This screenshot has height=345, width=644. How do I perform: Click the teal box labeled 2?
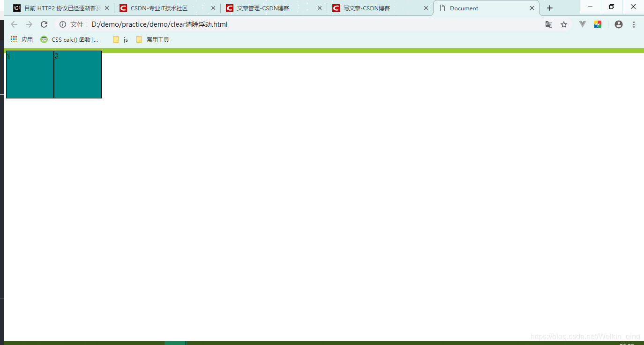click(78, 75)
